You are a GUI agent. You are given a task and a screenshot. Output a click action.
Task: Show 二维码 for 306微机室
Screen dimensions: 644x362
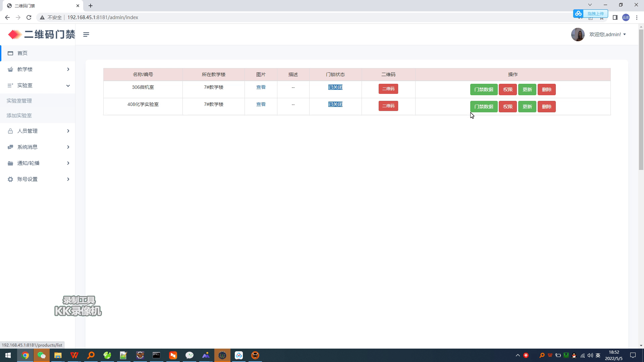(x=388, y=89)
